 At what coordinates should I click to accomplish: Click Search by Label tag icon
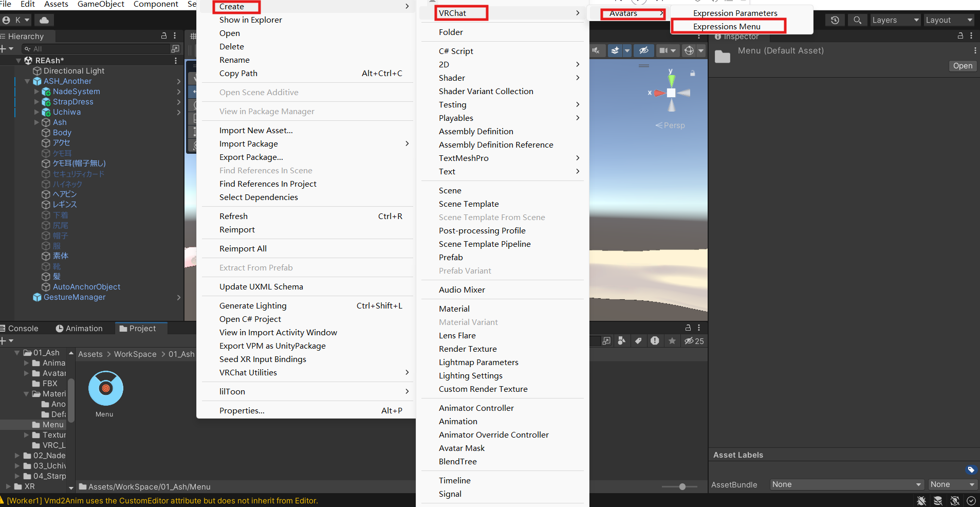[x=638, y=341]
